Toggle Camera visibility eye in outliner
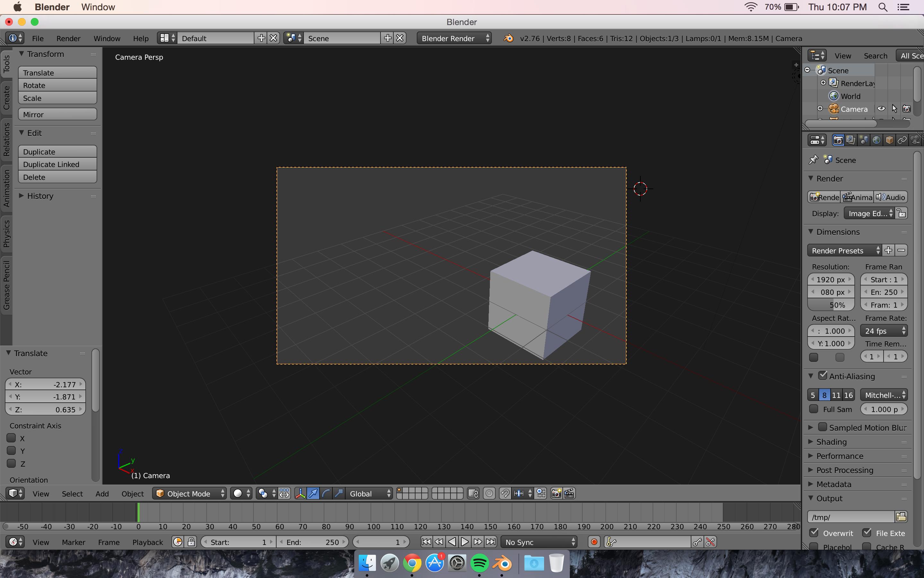The height and width of the screenshot is (578, 924). tap(881, 109)
